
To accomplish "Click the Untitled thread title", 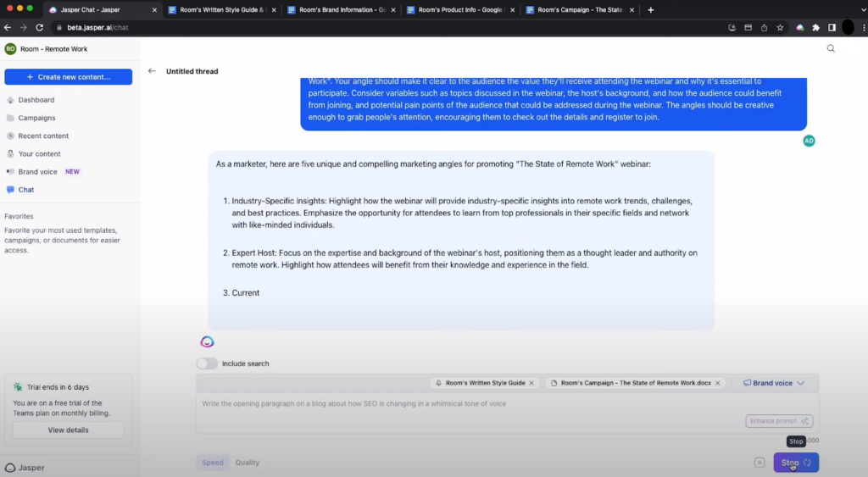I will click(x=192, y=71).
